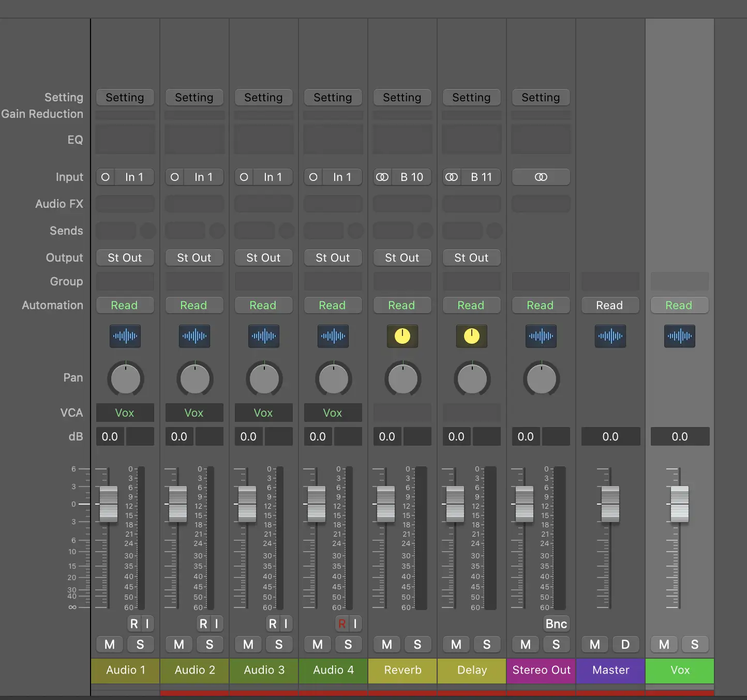Solo the Audio 3 channel
Image resolution: width=747 pixels, height=700 pixels.
click(279, 645)
